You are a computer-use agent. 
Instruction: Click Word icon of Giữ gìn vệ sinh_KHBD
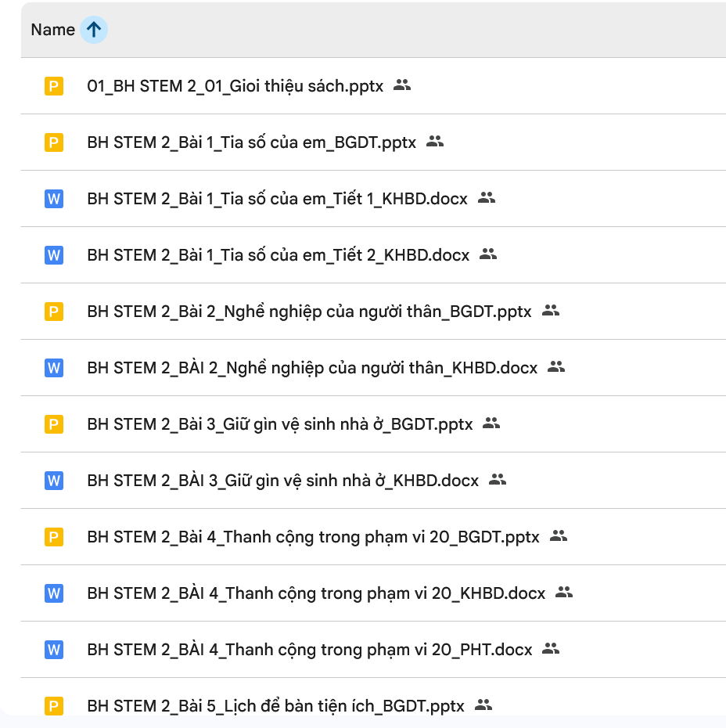53,481
